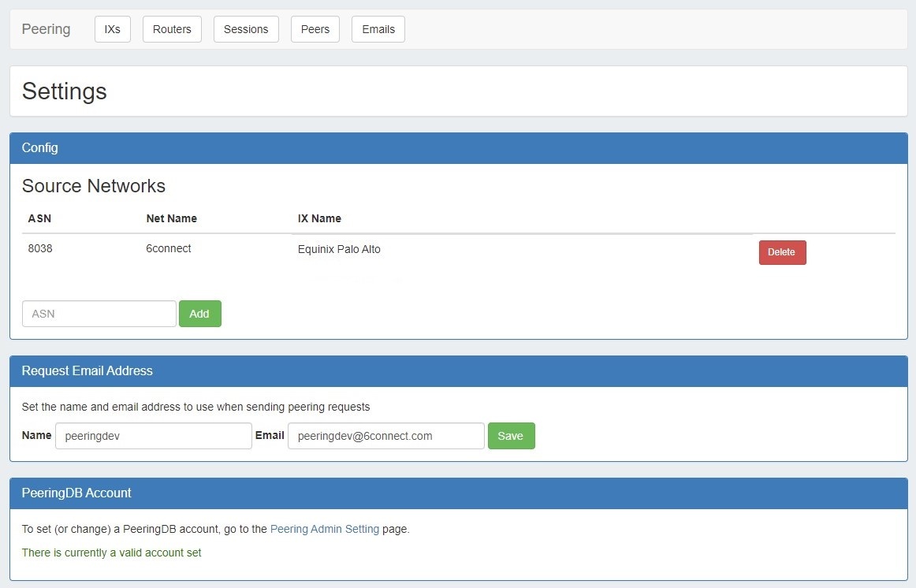916x588 pixels.
Task: Save the request email address
Action: (x=511, y=436)
